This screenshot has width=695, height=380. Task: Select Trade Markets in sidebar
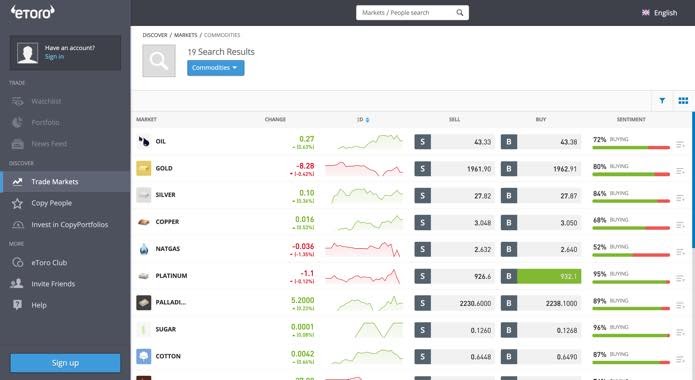coord(65,182)
